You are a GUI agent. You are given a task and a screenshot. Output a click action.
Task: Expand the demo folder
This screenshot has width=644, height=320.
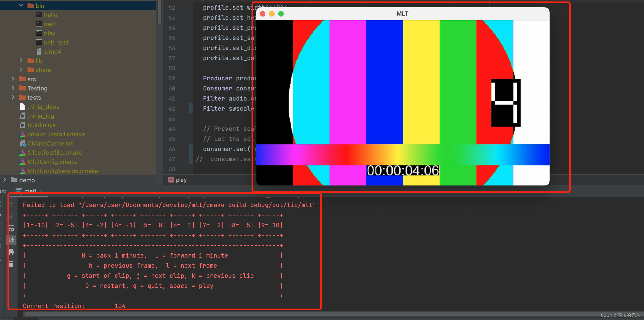(x=5, y=180)
